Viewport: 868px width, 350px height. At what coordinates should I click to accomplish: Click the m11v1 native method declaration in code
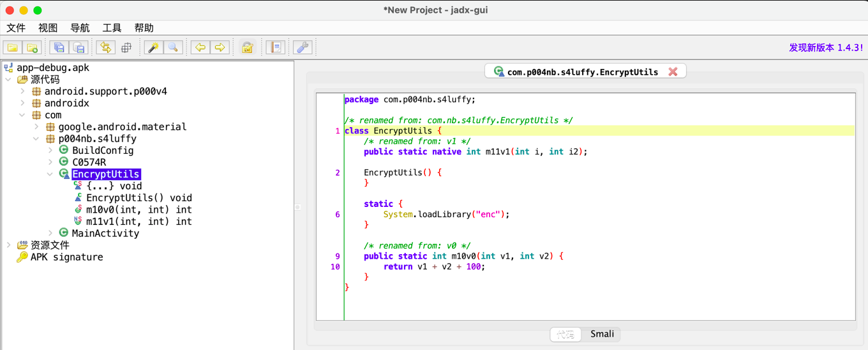point(475,152)
